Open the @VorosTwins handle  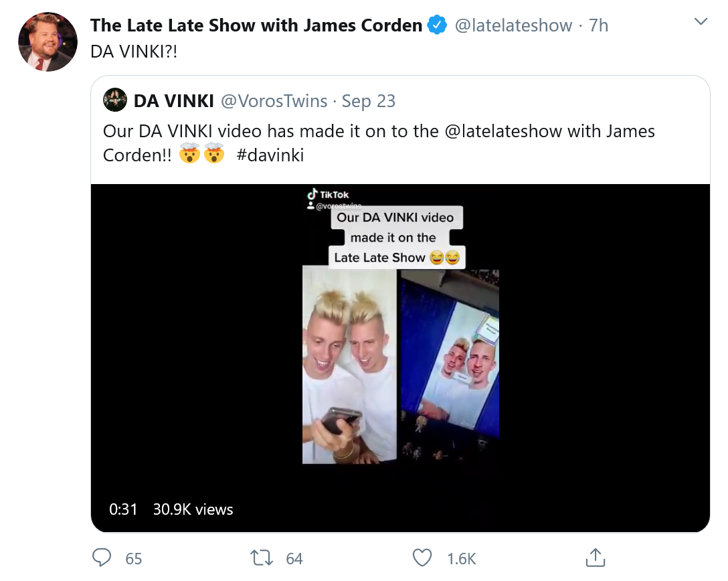pos(274,101)
